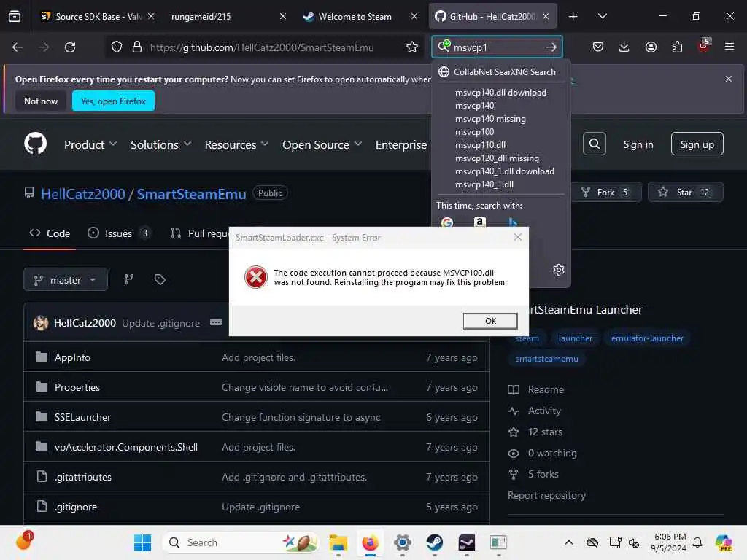Viewport: 747px width, 560px height.
Task: Open Enterprise nav item
Action: 401,144
